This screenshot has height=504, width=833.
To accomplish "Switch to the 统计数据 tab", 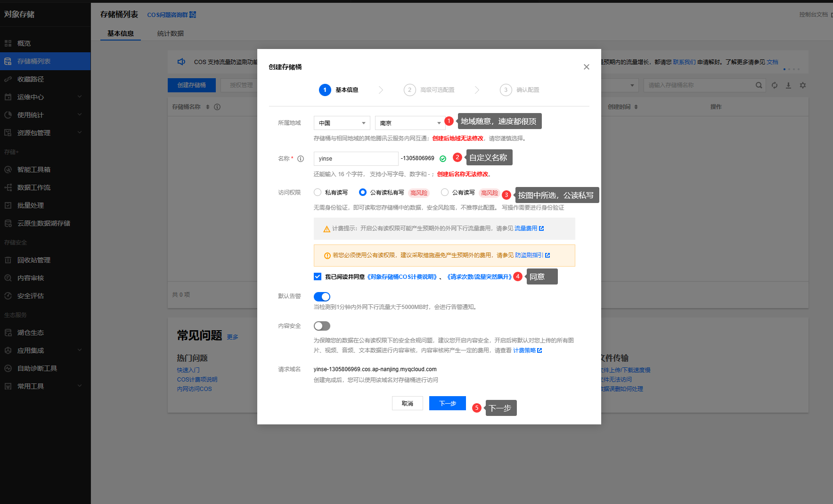I will tap(171, 33).
